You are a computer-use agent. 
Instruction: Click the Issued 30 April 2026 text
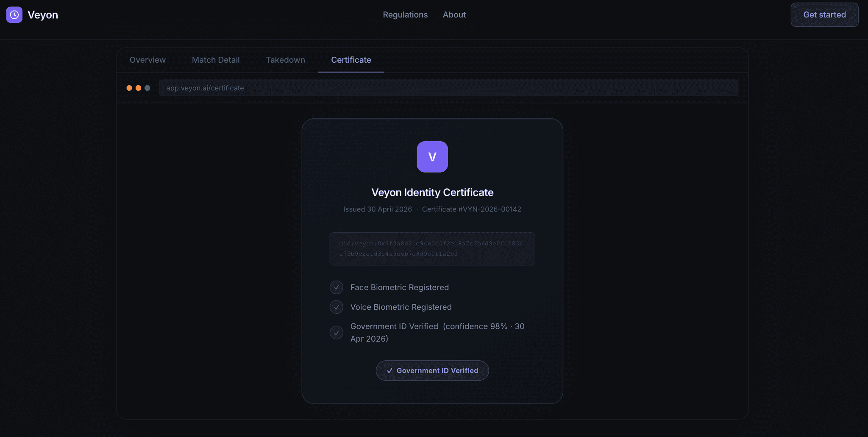[378, 209]
